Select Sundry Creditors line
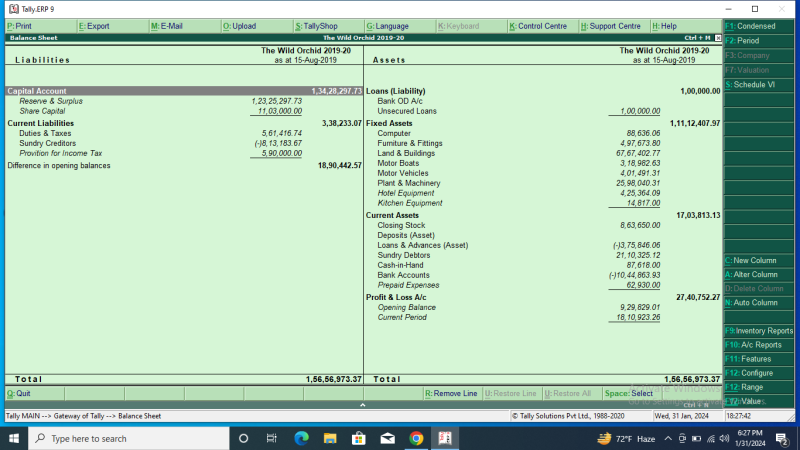 47,143
